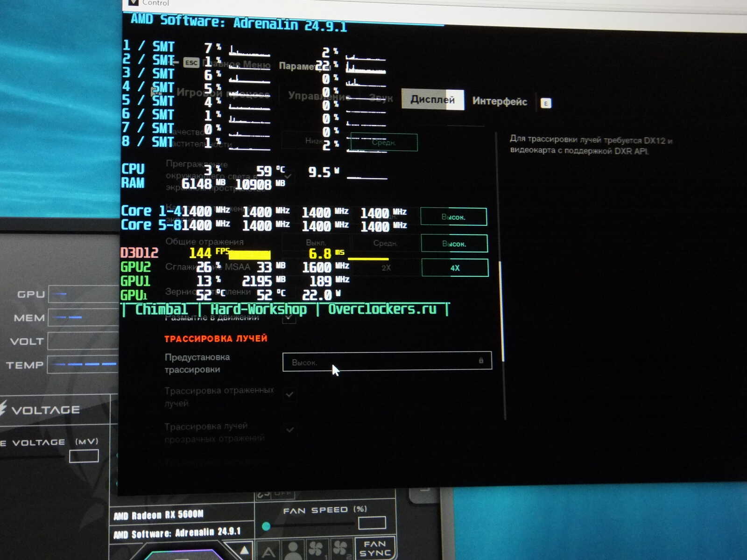The height and width of the screenshot is (560, 747).
Task: Click the MEM usage graph in Afterburner
Action: point(84,317)
